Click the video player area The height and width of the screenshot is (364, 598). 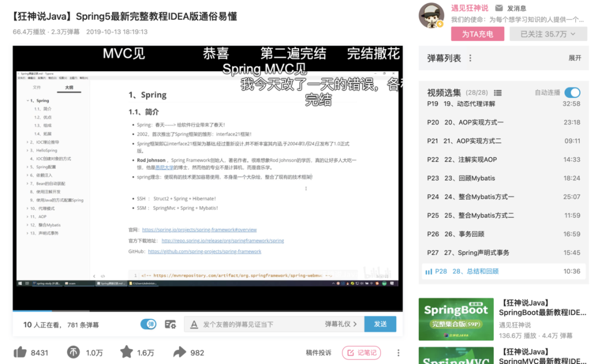(x=208, y=178)
